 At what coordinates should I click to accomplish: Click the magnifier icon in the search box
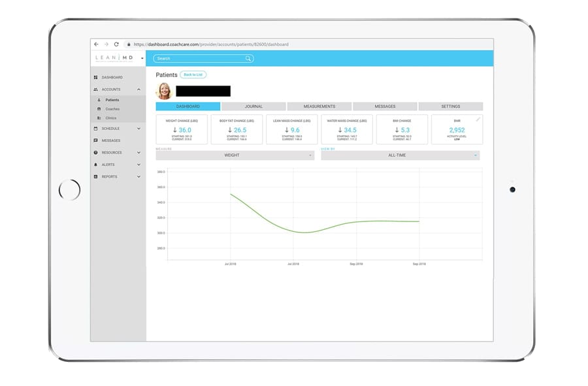click(x=248, y=59)
